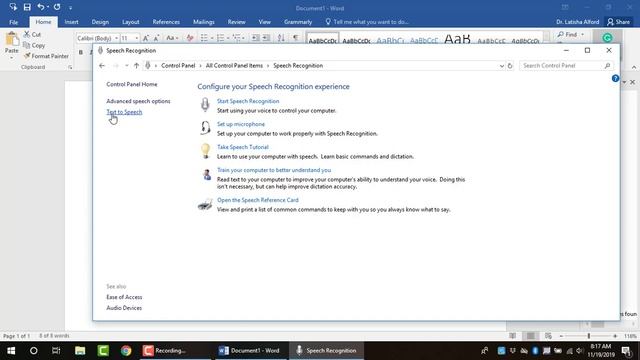This screenshot has width=640, height=360.
Task: Refresh the Speech Recognition page
Action: point(510,66)
